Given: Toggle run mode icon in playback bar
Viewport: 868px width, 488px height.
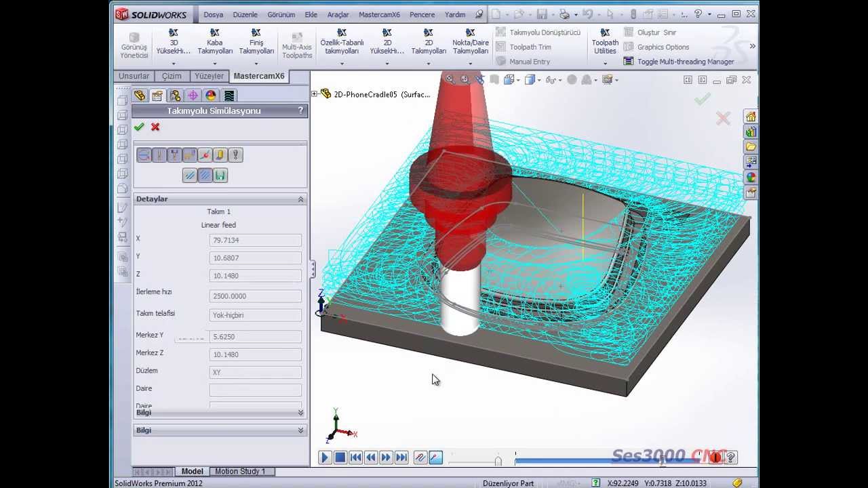Looking at the screenshot, I should [435, 457].
